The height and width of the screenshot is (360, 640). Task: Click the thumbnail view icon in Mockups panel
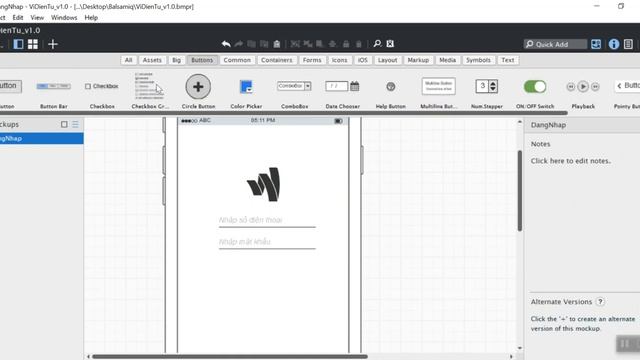[x=64, y=124]
